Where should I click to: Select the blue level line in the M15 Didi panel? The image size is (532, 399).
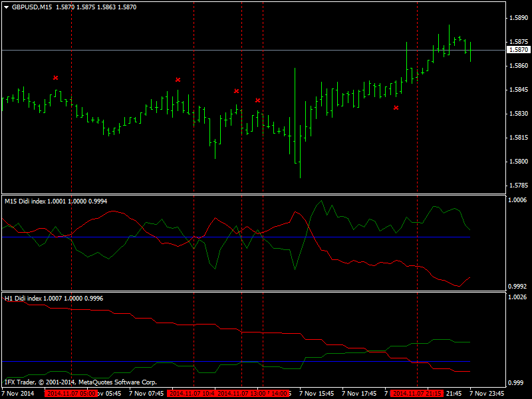click(x=236, y=237)
